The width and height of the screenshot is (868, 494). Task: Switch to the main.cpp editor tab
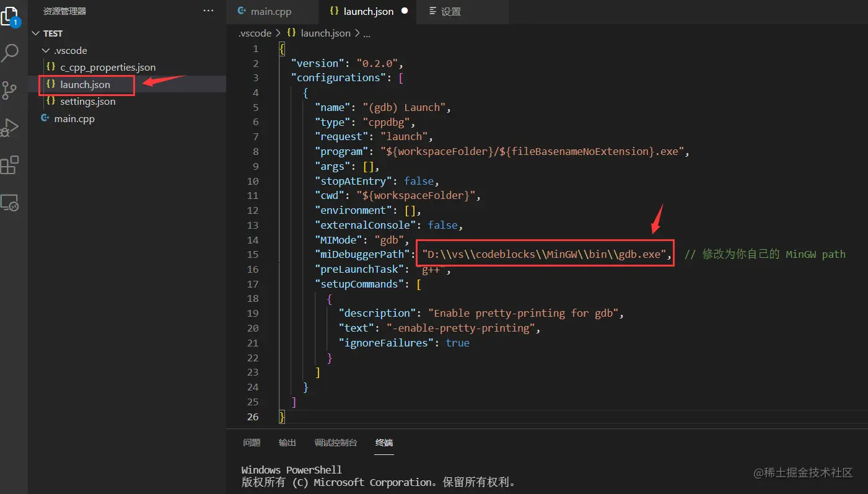click(x=273, y=11)
